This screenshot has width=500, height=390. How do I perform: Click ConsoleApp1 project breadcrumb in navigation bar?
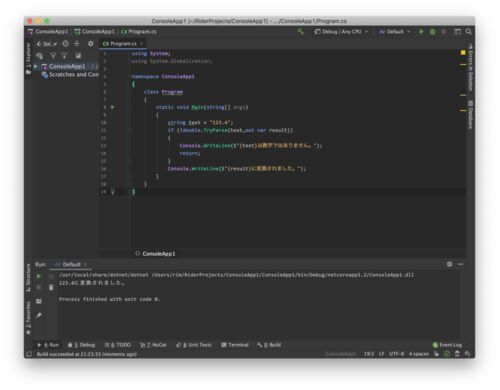coord(95,32)
